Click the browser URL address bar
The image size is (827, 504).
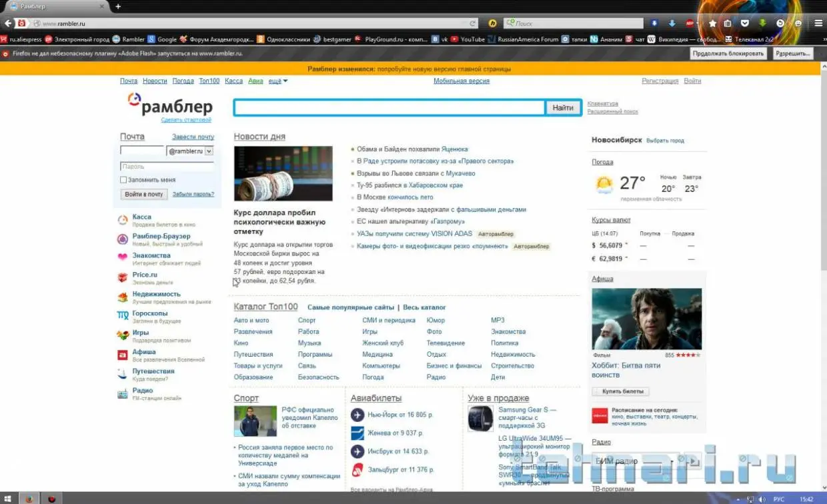(x=253, y=23)
